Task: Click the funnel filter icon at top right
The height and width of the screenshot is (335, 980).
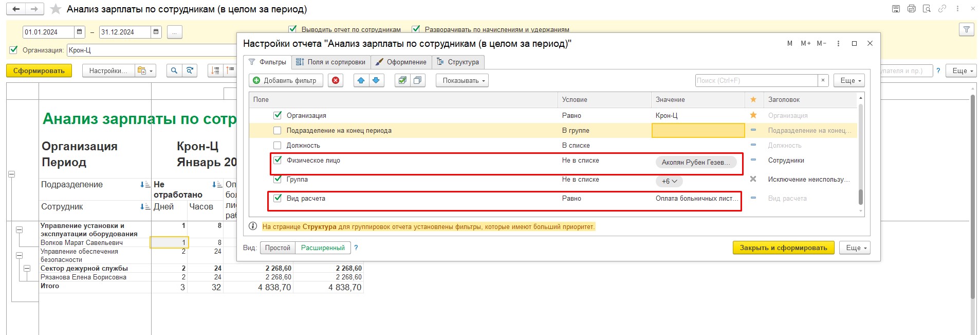Action: point(967,30)
